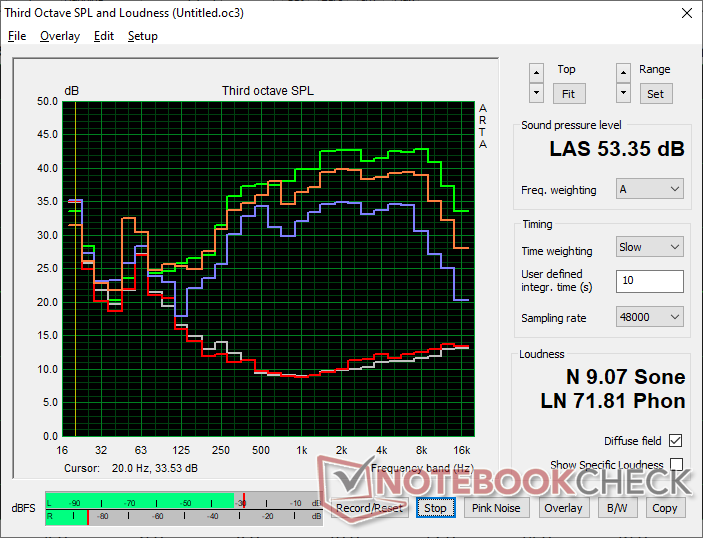
Task: Click the Stop button
Action: (x=435, y=508)
